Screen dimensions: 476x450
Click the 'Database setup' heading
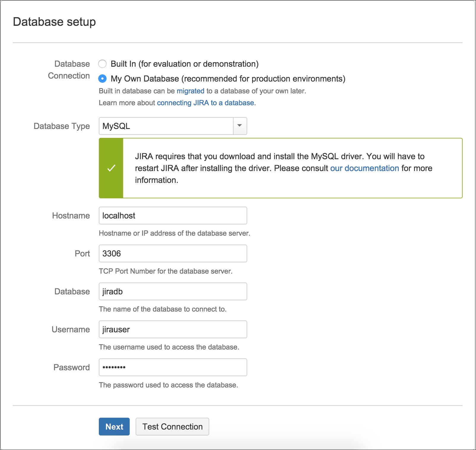(54, 22)
